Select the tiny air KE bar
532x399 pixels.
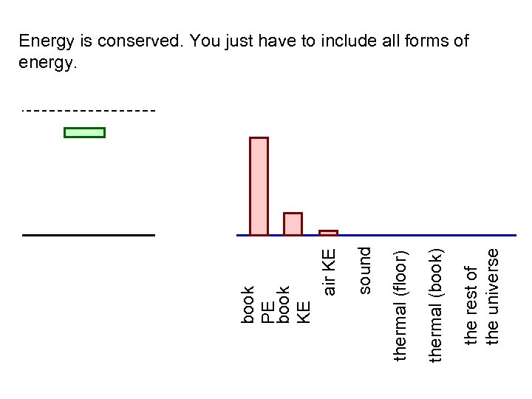pyautogui.click(x=328, y=233)
